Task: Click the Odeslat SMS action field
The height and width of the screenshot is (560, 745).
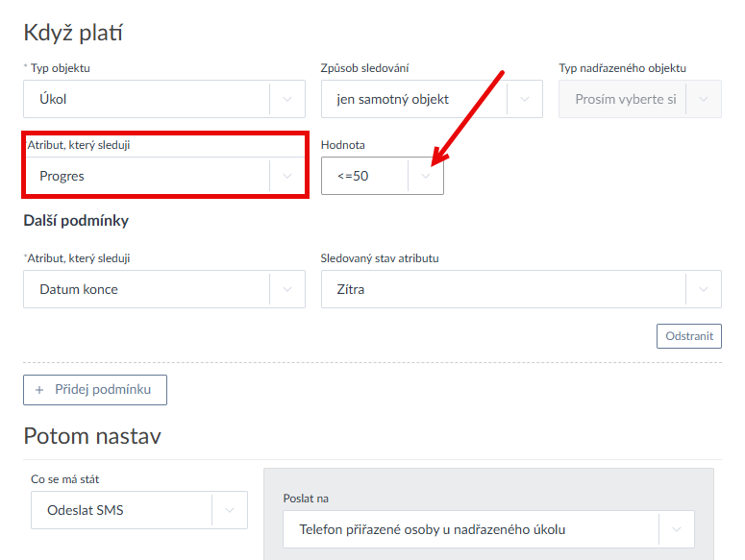Action: pos(120,510)
